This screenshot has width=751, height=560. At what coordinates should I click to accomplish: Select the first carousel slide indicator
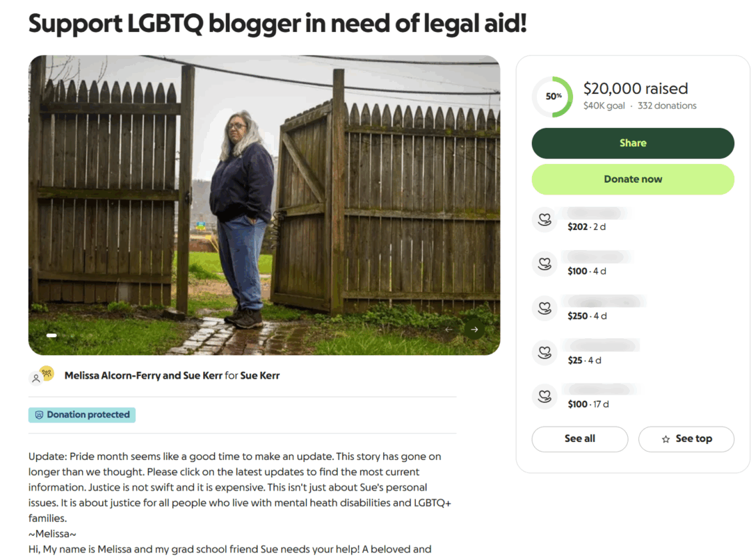(51, 336)
